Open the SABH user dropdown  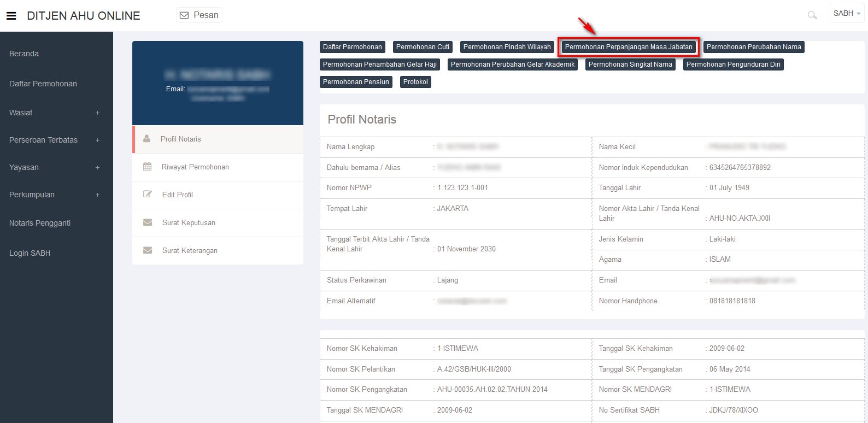[x=847, y=13]
